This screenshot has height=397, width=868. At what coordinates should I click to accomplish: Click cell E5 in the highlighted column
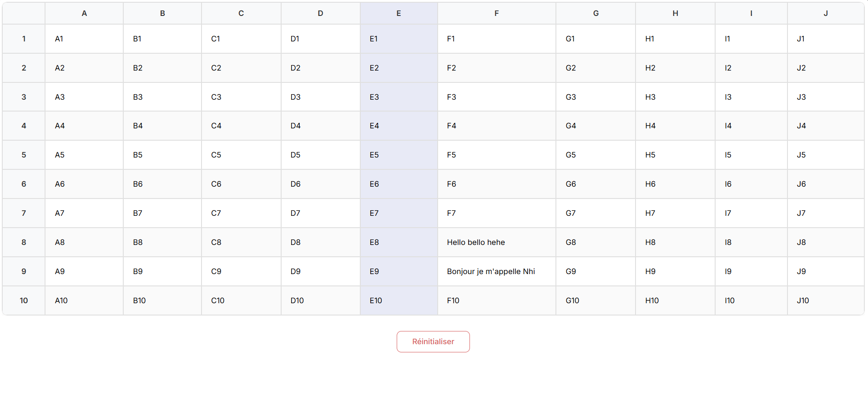399,155
